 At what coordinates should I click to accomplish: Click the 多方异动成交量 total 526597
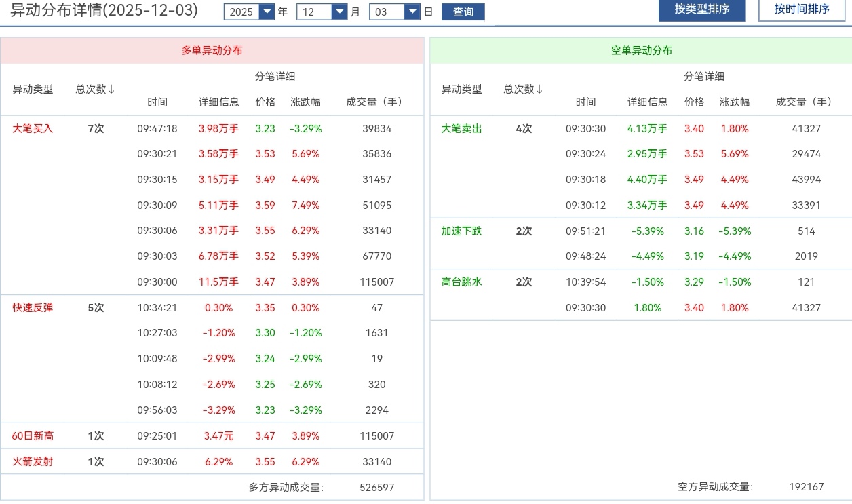376,487
